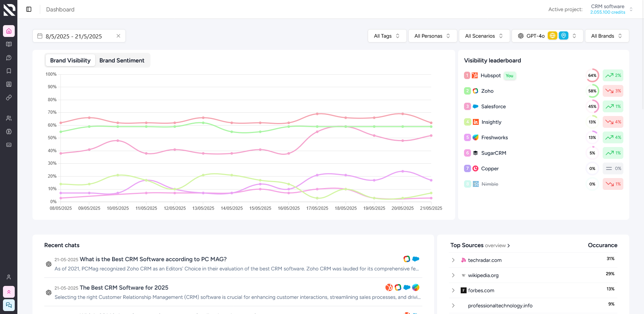Open the question chat bubble sidebar icon
This screenshot has height=314, width=644.
point(9,58)
